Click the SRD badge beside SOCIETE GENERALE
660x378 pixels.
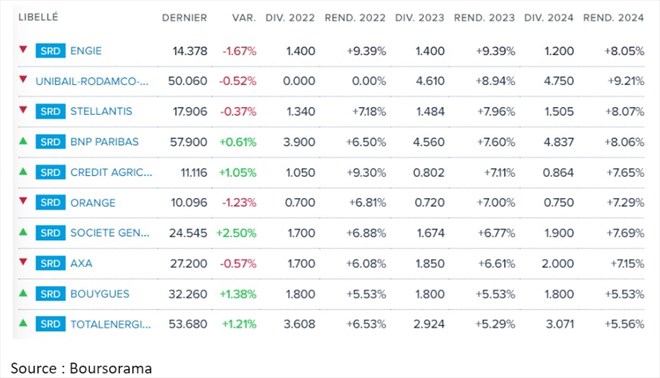click(x=51, y=233)
